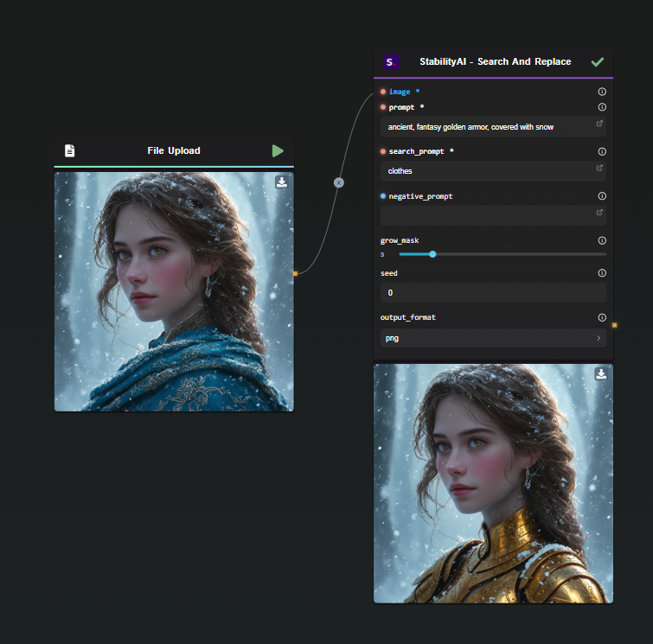Download the uploaded blue cloak image

tap(282, 182)
